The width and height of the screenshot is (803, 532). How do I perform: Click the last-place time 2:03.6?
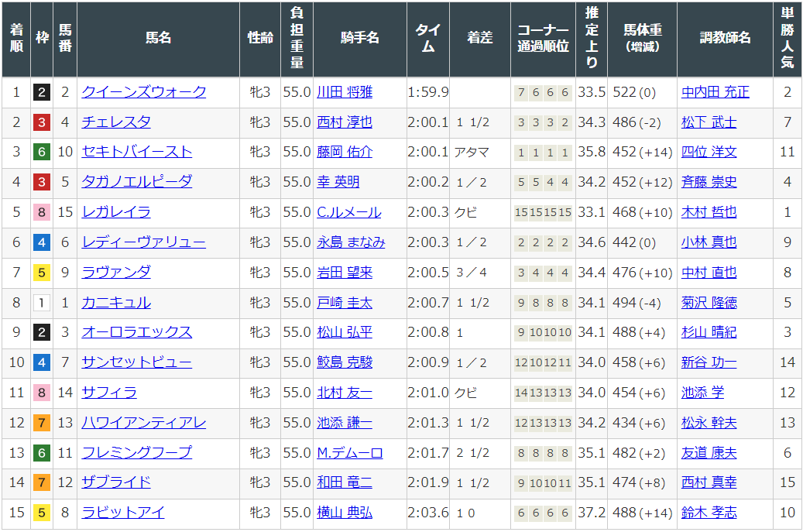[x=428, y=513]
